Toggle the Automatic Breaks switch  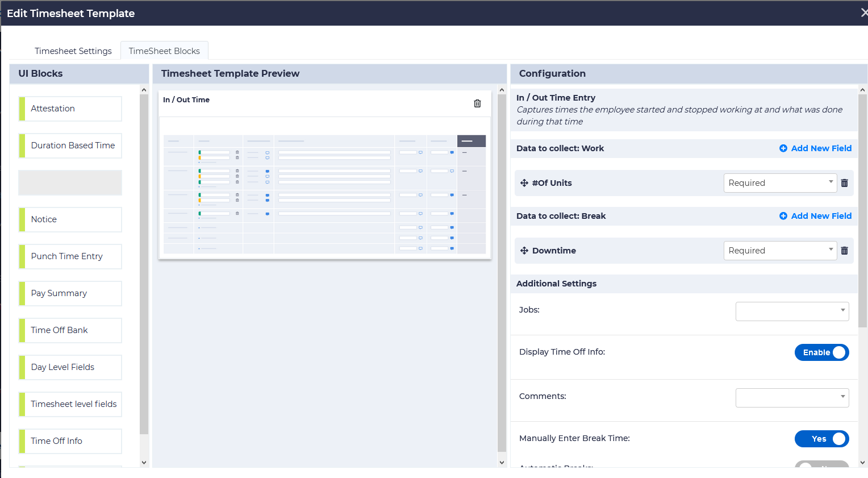[821, 464]
